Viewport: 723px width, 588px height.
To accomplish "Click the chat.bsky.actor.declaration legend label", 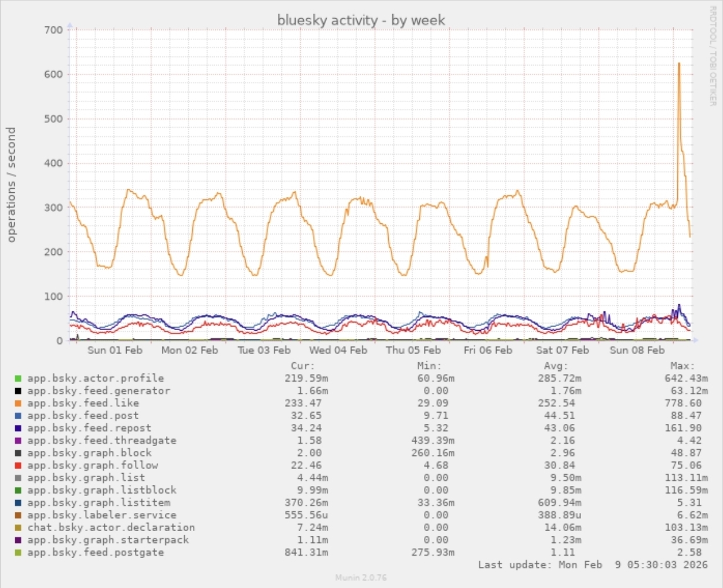I will click(111, 528).
